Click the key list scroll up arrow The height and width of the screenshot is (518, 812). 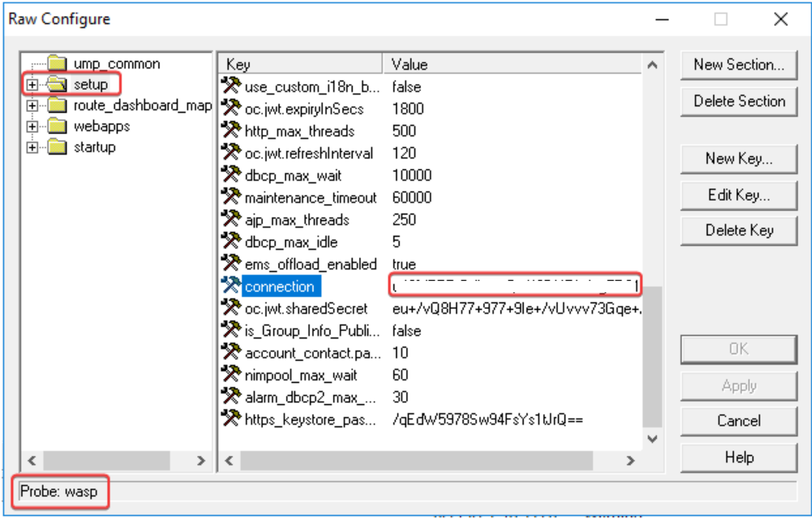(x=652, y=65)
